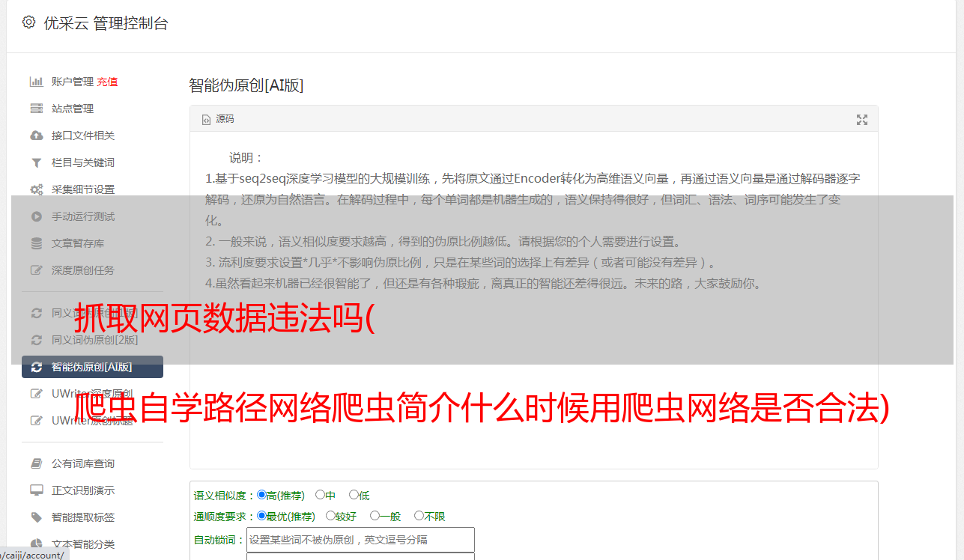The width and height of the screenshot is (964, 560).
Task: Open 采集细节设置 gears icon
Action: point(36,189)
